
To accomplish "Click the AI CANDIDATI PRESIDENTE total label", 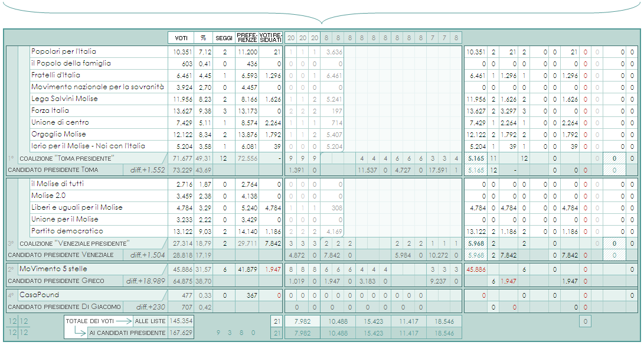I will point(127,333).
